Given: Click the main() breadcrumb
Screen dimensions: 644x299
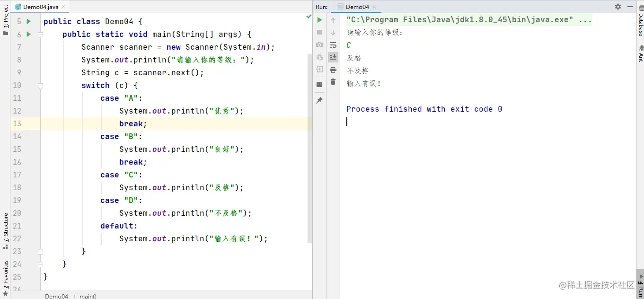Looking at the screenshot, I should [88, 296].
